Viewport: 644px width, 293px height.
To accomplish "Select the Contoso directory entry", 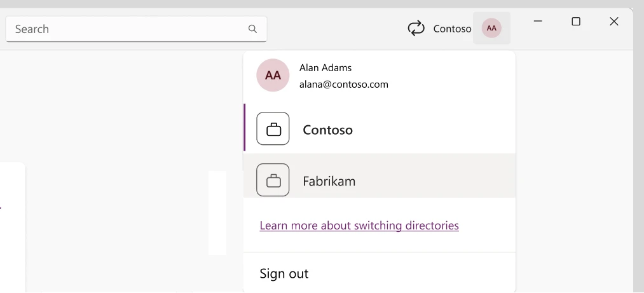I will [x=327, y=130].
